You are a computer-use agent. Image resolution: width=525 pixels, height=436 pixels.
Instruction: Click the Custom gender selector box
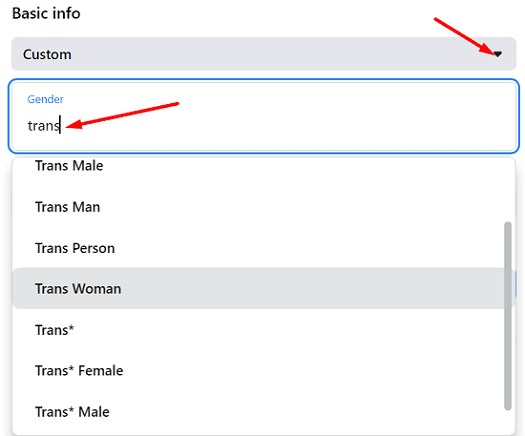click(x=264, y=54)
